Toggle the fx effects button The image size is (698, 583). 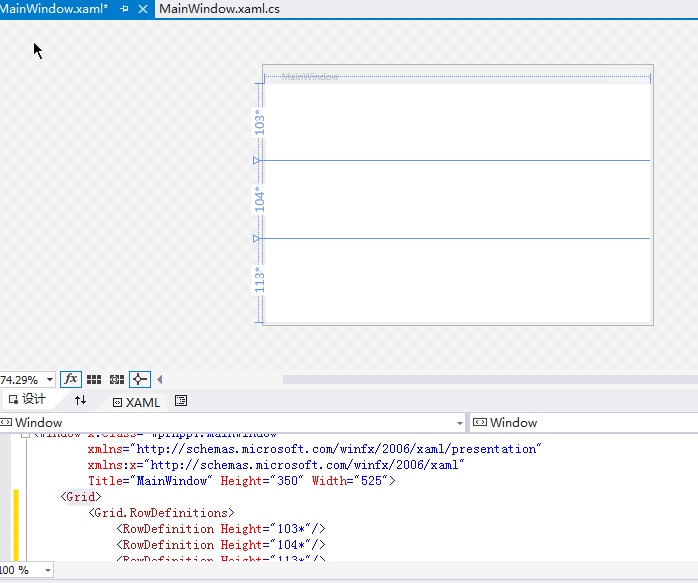tap(71, 379)
